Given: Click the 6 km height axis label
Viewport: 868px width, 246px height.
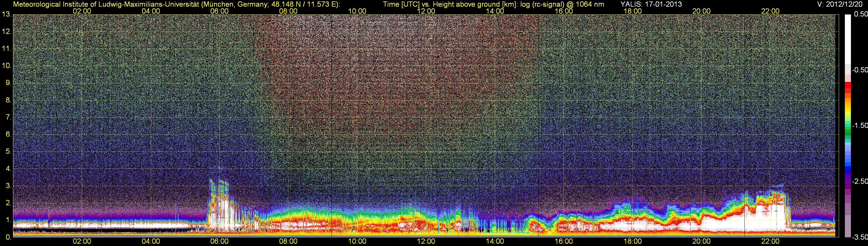Looking at the screenshot, I should click(8, 135).
